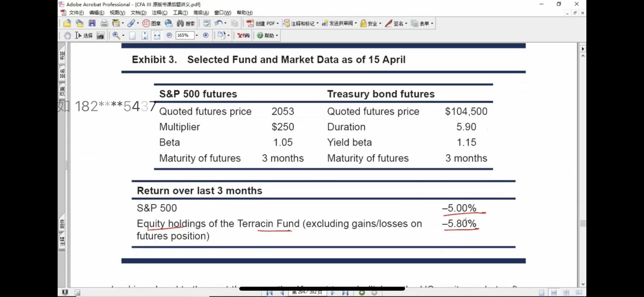
Task: Open the 视图(V) menu
Action: point(117,13)
